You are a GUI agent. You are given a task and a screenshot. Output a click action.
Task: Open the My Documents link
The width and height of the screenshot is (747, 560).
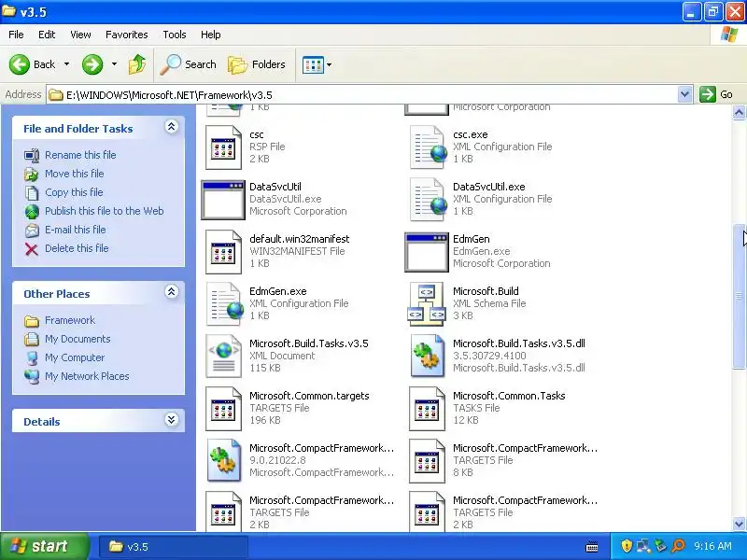click(x=78, y=339)
